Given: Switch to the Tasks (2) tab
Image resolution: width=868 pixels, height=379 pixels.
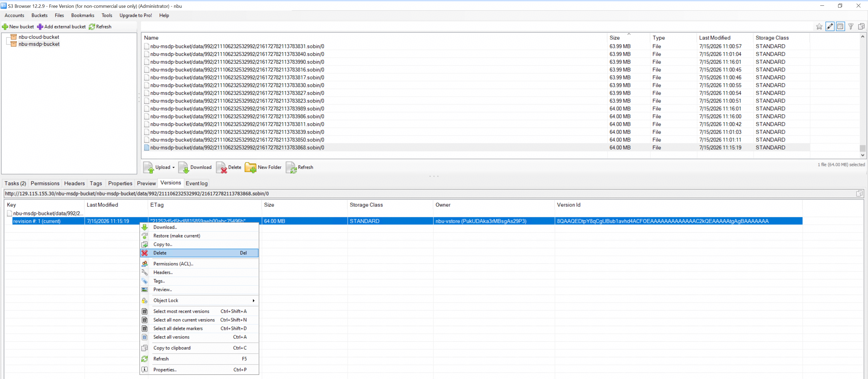Looking at the screenshot, I should (15, 183).
